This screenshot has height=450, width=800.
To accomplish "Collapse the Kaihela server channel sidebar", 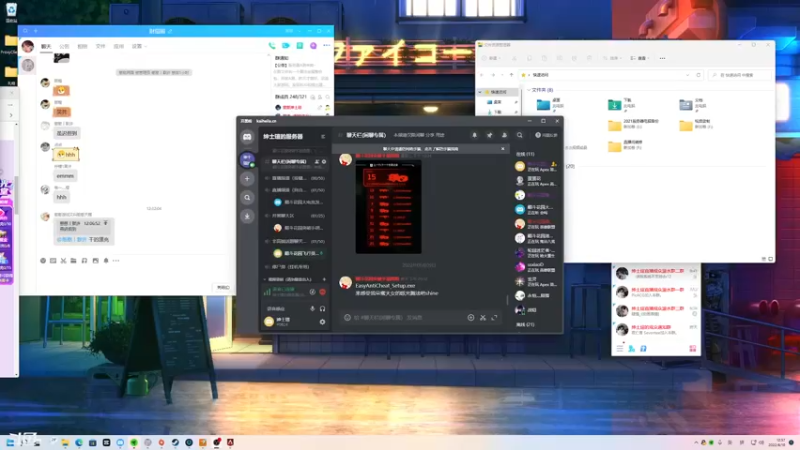I will [322, 137].
